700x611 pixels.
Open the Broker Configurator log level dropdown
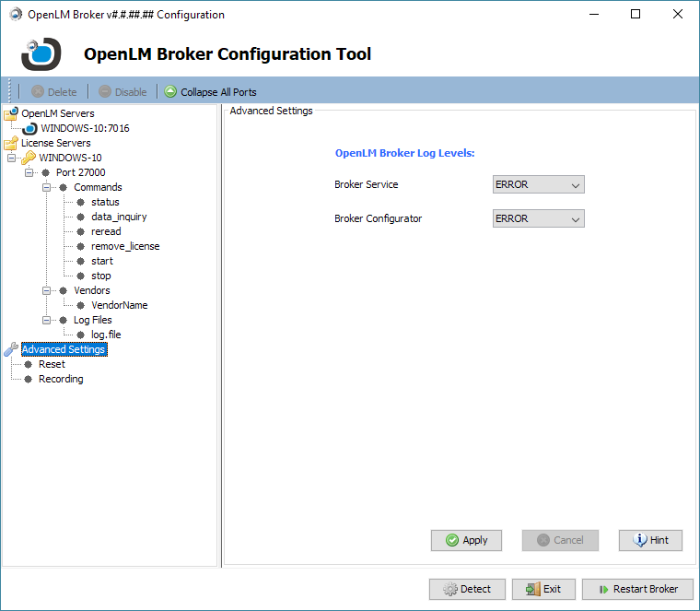tap(539, 218)
